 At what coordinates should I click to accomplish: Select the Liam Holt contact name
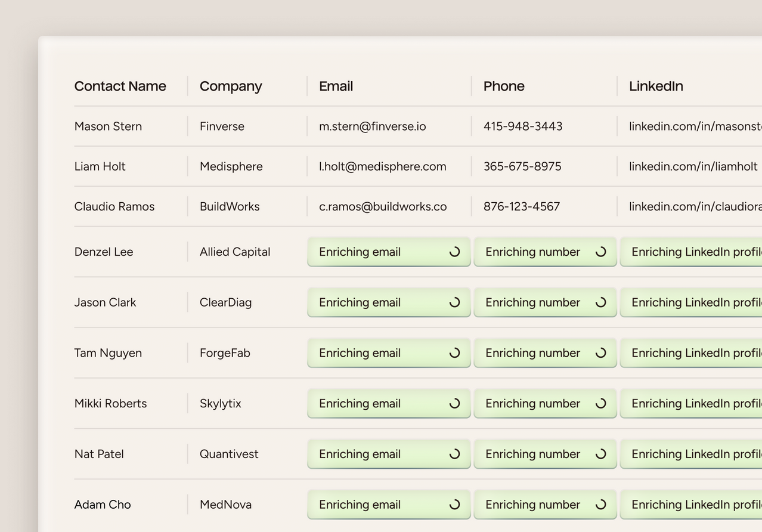[100, 166]
